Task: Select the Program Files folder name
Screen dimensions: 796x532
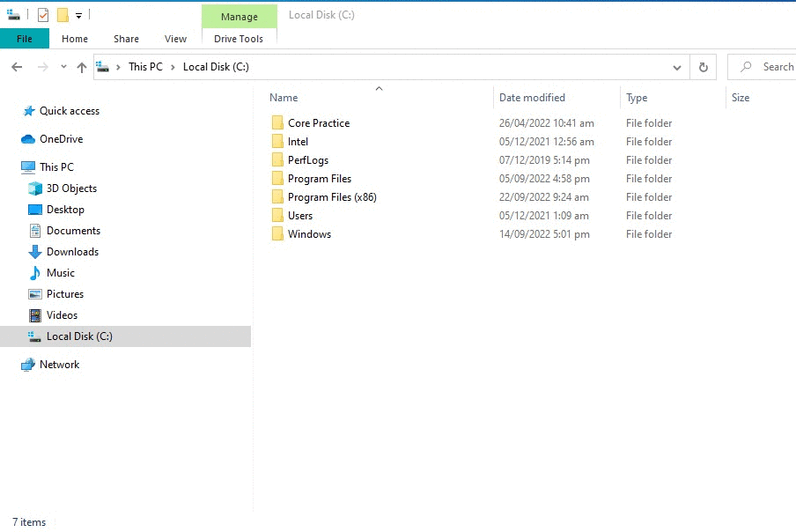Action: (320, 179)
